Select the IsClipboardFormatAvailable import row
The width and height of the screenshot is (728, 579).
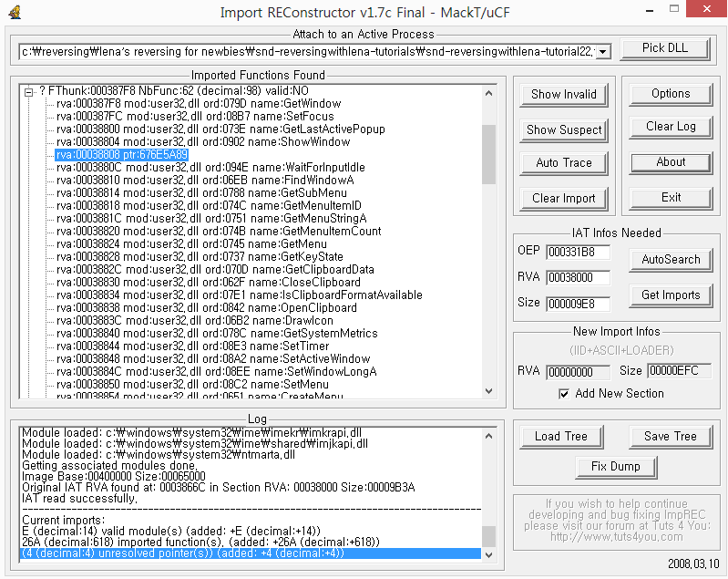click(x=239, y=295)
